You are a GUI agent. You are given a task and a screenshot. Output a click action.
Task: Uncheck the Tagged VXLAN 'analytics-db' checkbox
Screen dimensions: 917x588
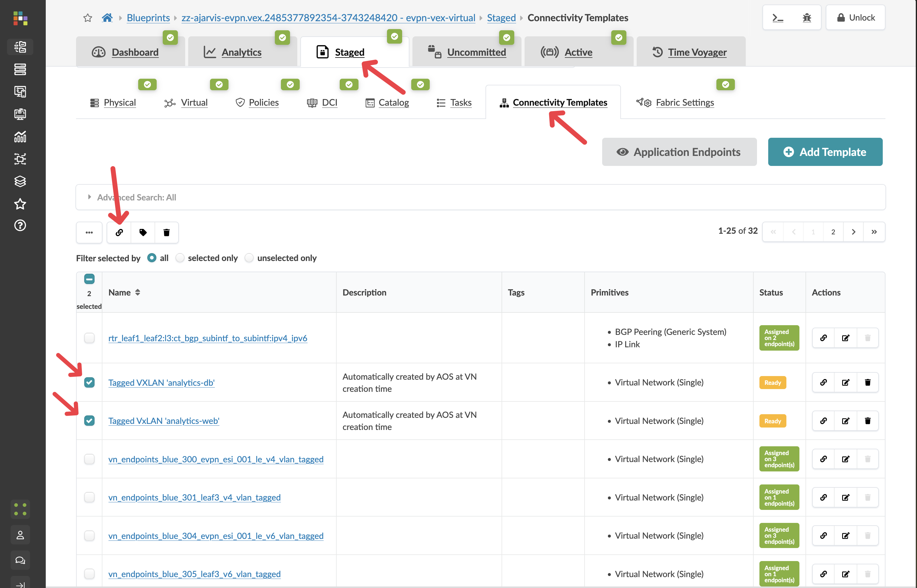[89, 383]
